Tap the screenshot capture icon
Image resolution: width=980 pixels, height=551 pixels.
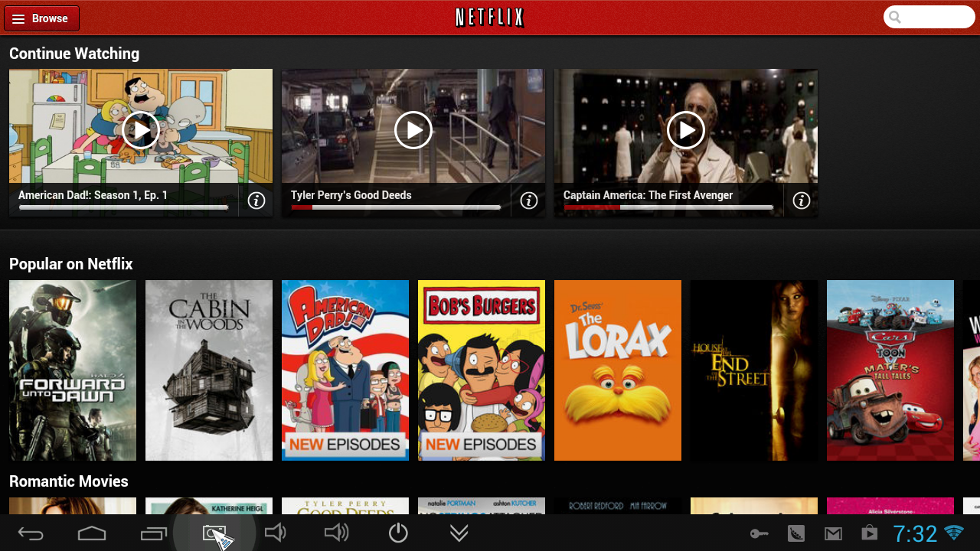click(214, 533)
